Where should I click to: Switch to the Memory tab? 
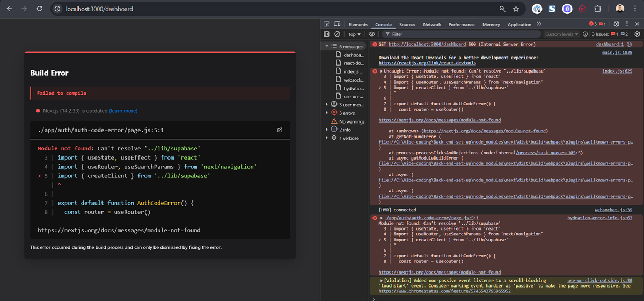[x=491, y=24]
